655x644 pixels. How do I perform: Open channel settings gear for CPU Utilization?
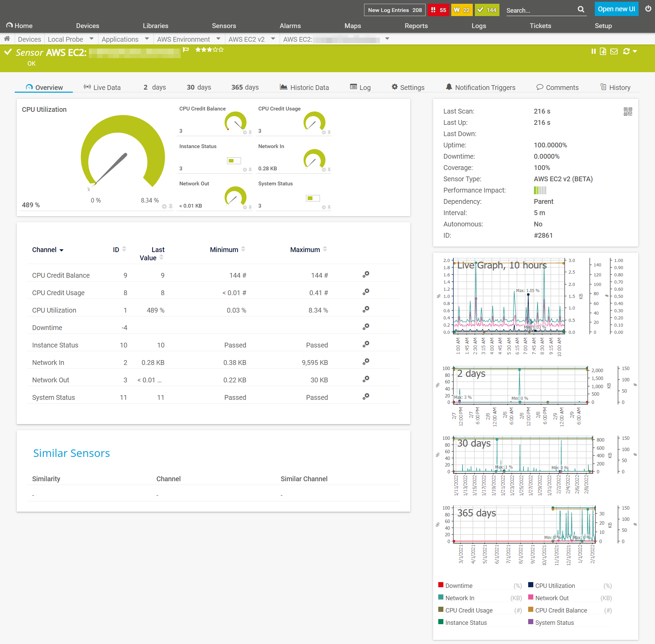366,309
